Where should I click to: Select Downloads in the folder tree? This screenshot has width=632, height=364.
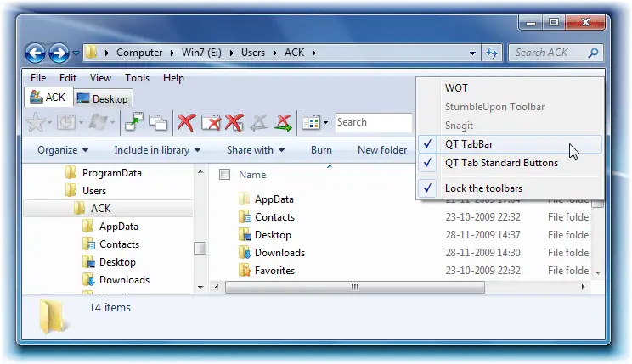124,279
